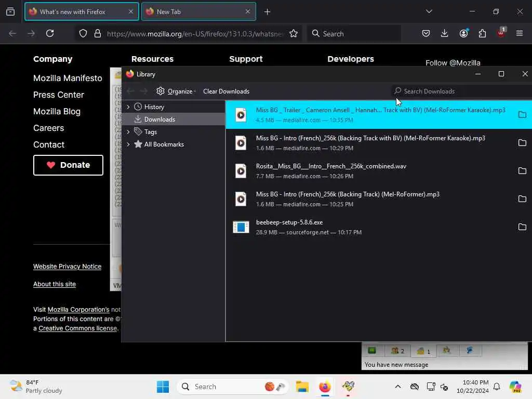Open the Firefox tab overview icon
This screenshot has width=532, height=399.
[10, 11]
